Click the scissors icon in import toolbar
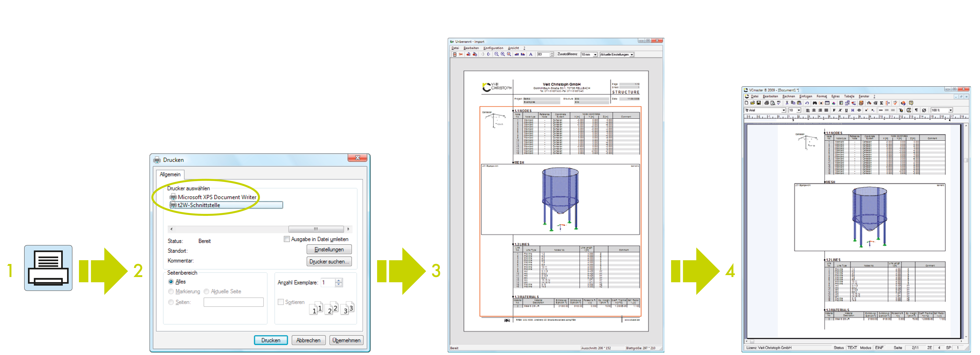Image resolution: width=980 pixels, height=355 pixels. 461,54
